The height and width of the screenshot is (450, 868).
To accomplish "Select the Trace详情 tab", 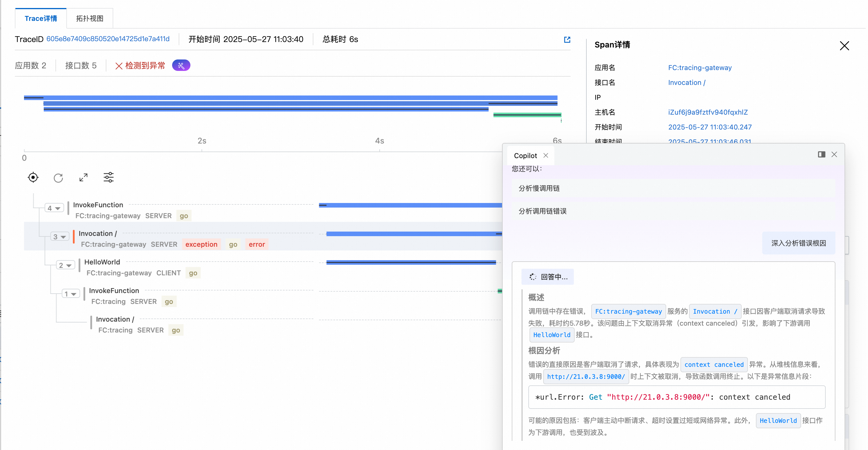I will click(41, 19).
